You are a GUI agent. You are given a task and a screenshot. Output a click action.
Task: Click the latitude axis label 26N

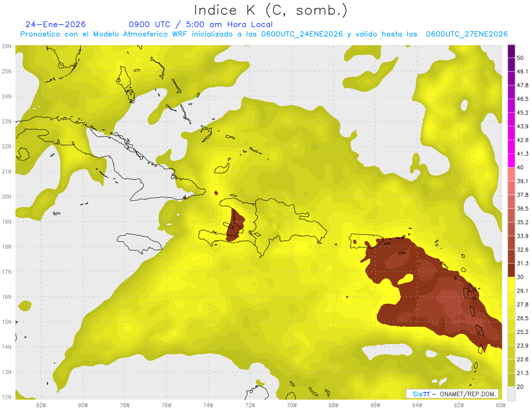tap(7, 46)
